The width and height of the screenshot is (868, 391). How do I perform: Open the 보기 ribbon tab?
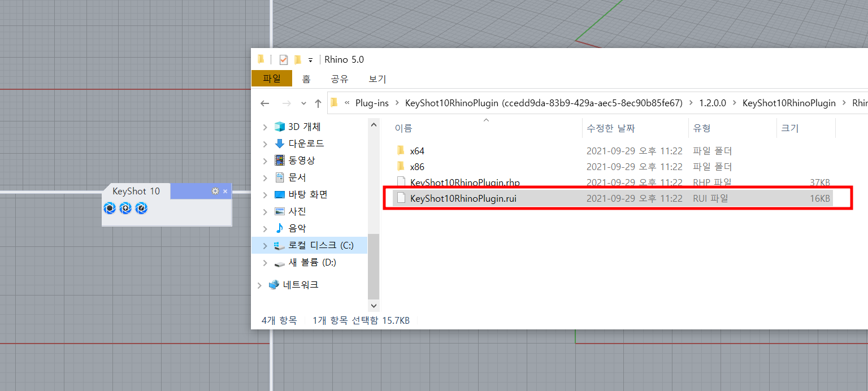tap(377, 79)
